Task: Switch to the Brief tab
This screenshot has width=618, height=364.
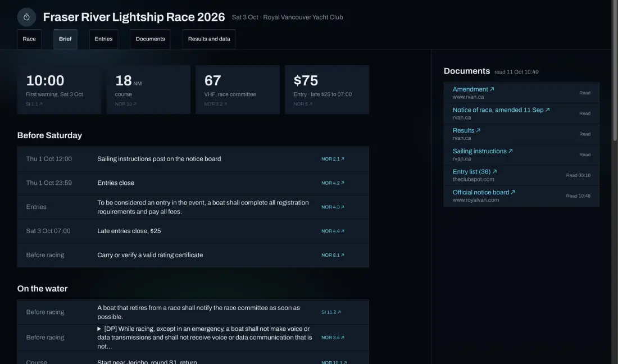Action: click(x=65, y=39)
